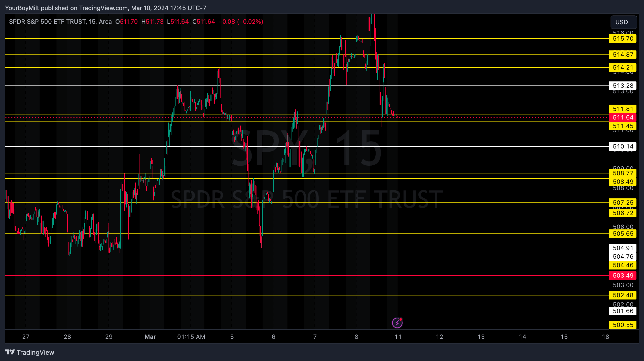
Task: Click the purple lightning bolt event icon
Action: (397, 323)
